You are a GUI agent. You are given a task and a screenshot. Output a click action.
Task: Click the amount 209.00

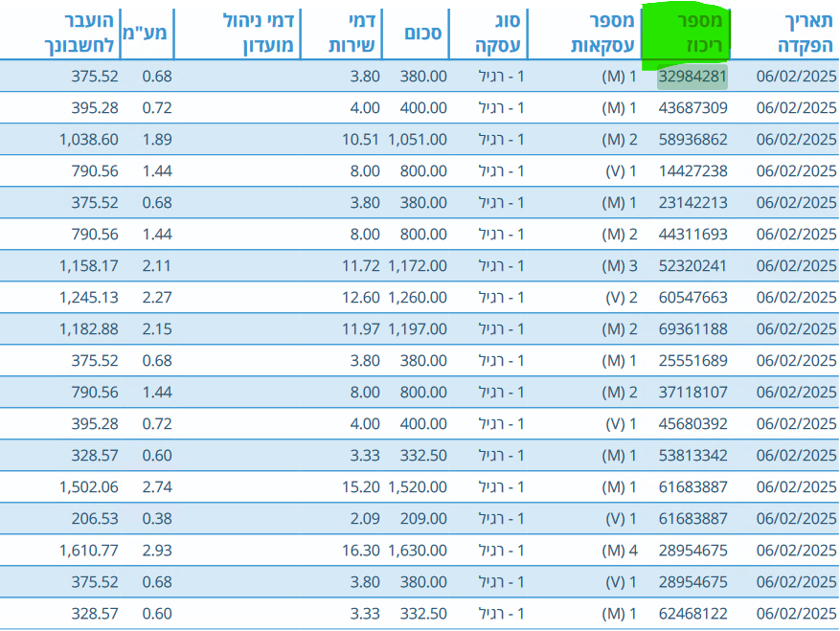click(x=423, y=519)
